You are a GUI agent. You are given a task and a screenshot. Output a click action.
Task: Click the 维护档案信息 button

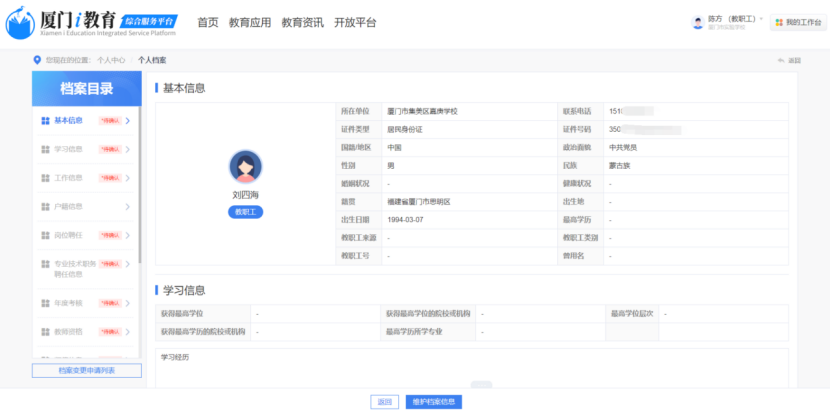(x=433, y=402)
